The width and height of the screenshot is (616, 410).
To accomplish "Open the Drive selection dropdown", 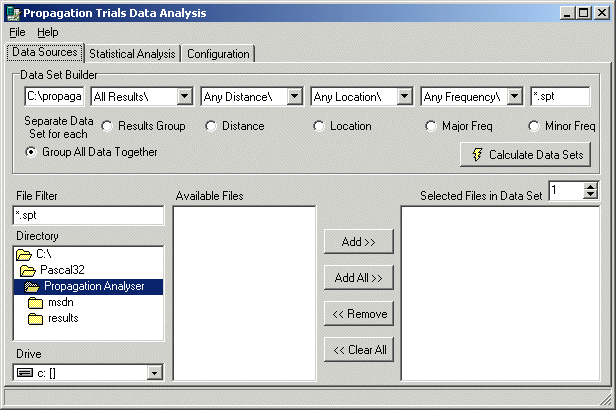I will [x=154, y=373].
